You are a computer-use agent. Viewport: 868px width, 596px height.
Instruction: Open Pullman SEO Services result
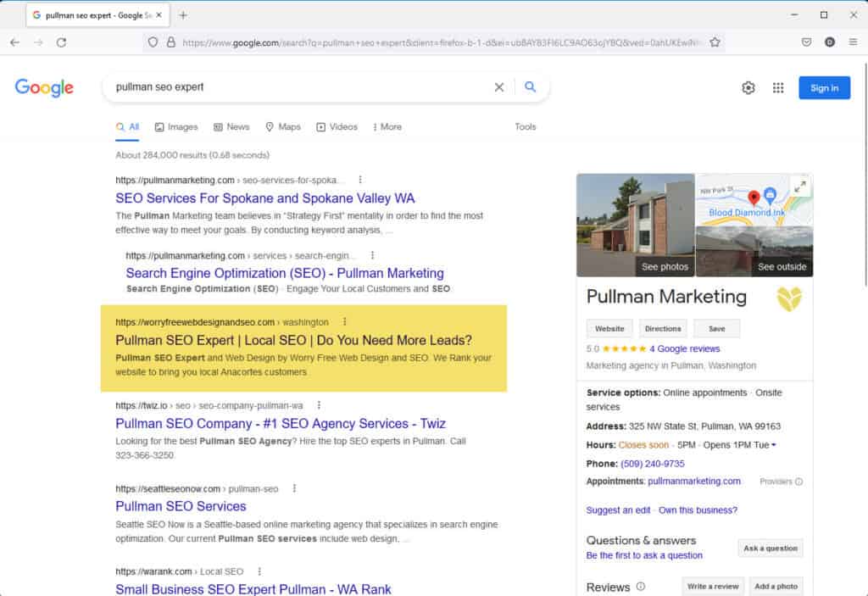181,506
